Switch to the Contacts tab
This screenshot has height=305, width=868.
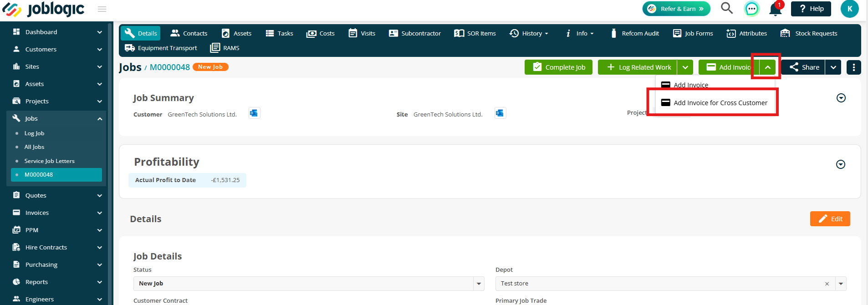point(189,33)
